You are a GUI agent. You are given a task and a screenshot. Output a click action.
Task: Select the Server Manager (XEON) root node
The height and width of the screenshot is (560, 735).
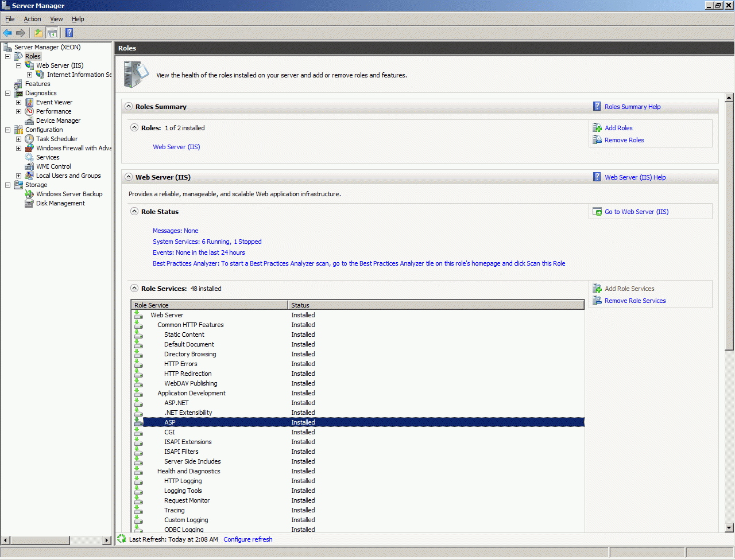(48, 47)
